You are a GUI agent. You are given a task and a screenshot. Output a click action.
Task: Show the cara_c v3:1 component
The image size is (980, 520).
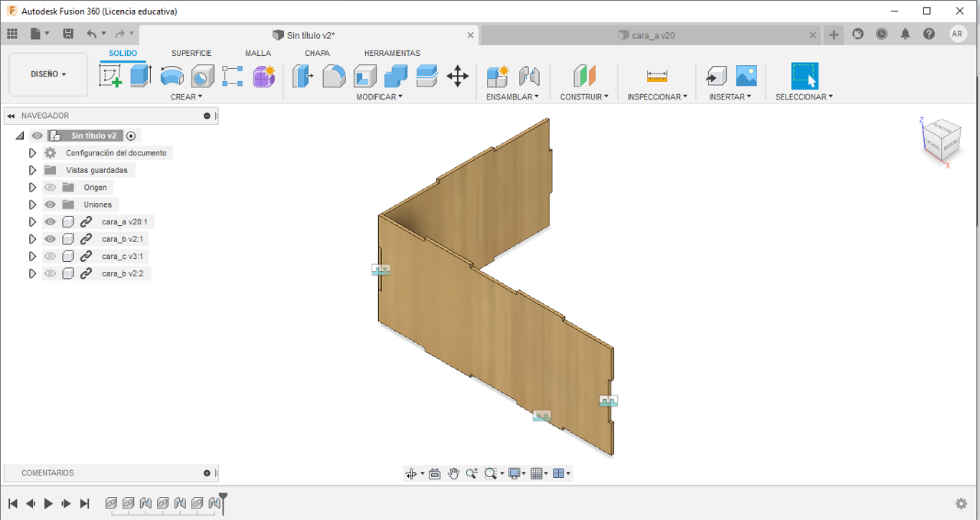coord(51,257)
